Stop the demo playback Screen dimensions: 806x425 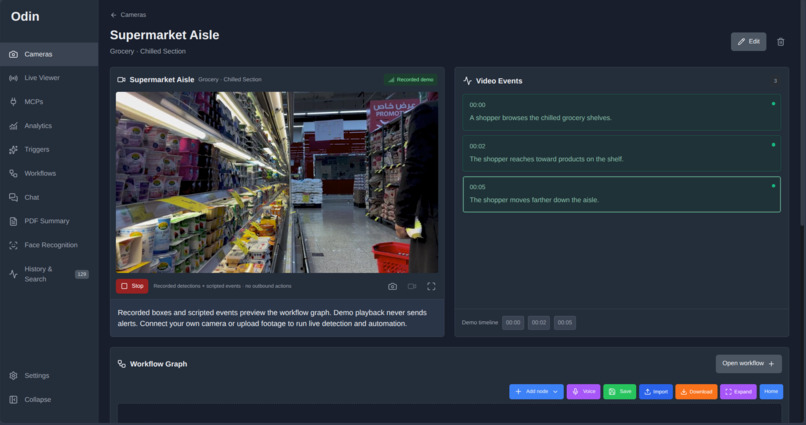point(132,286)
